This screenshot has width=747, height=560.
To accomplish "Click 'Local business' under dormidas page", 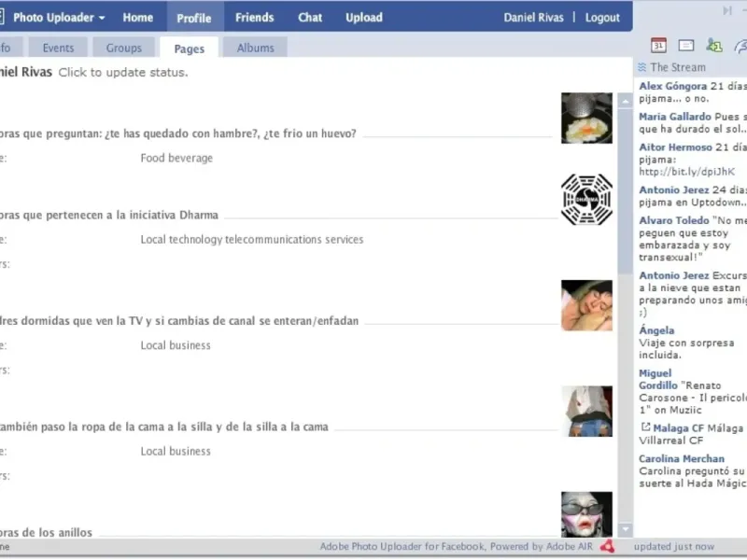I will pyautogui.click(x=176, y=345).
